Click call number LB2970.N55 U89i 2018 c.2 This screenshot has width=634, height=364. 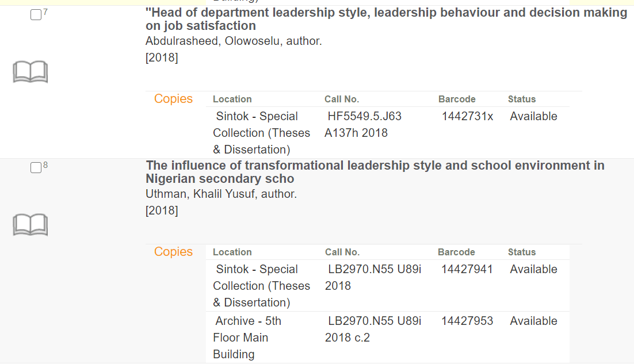[373, 329]
